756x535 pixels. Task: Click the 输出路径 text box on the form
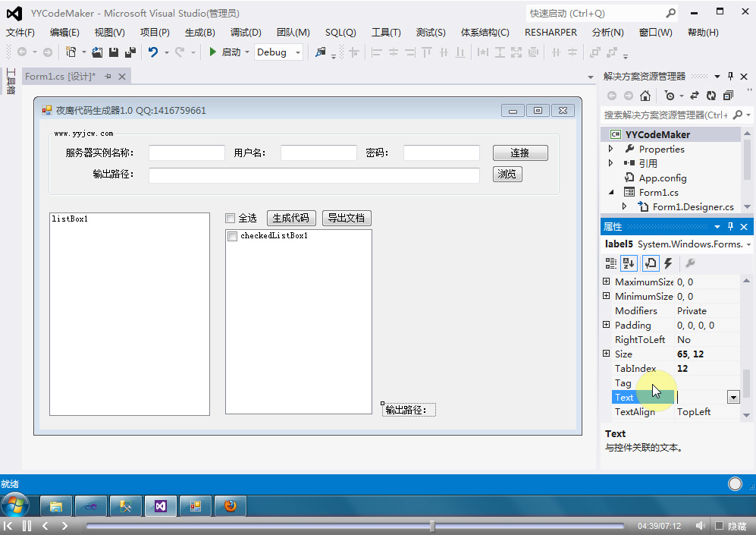[x=314, y=175]
